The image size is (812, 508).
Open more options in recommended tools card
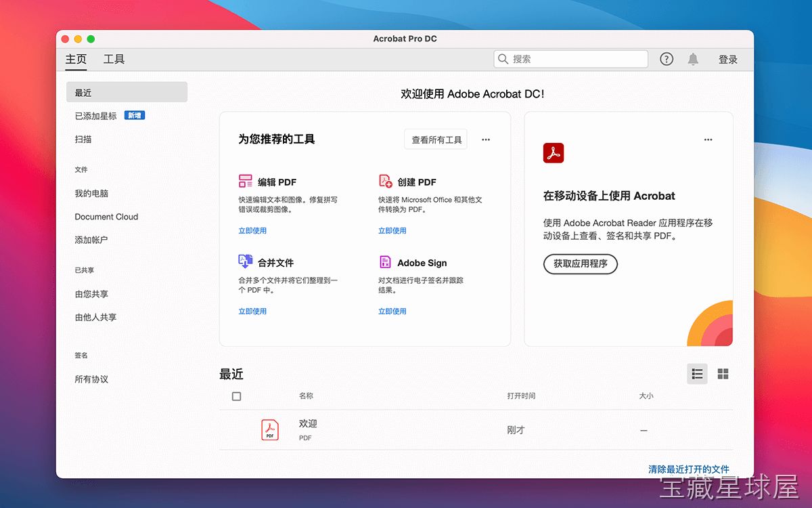(486, 140)
